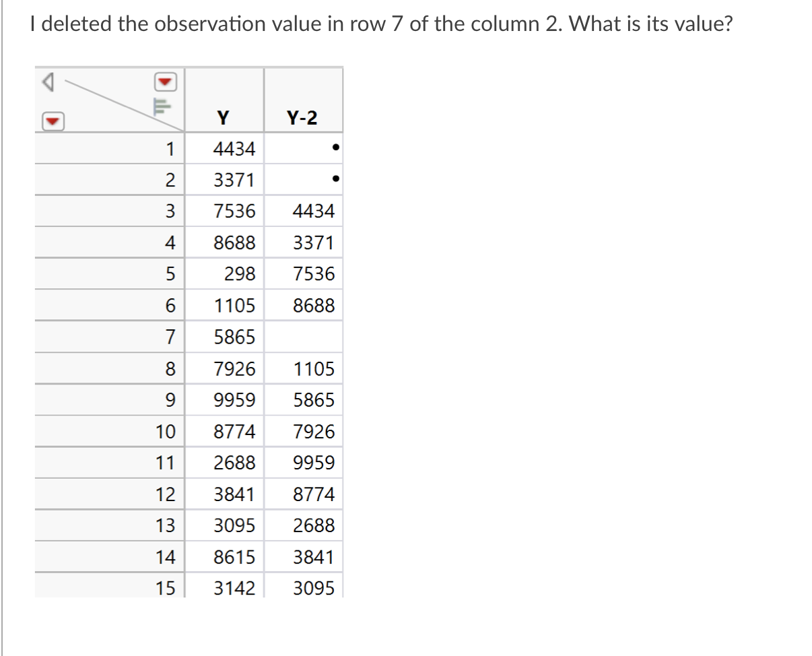Click the empty Y-2 cell in row 7
812x656 pixels.
[x=303, y=337]
